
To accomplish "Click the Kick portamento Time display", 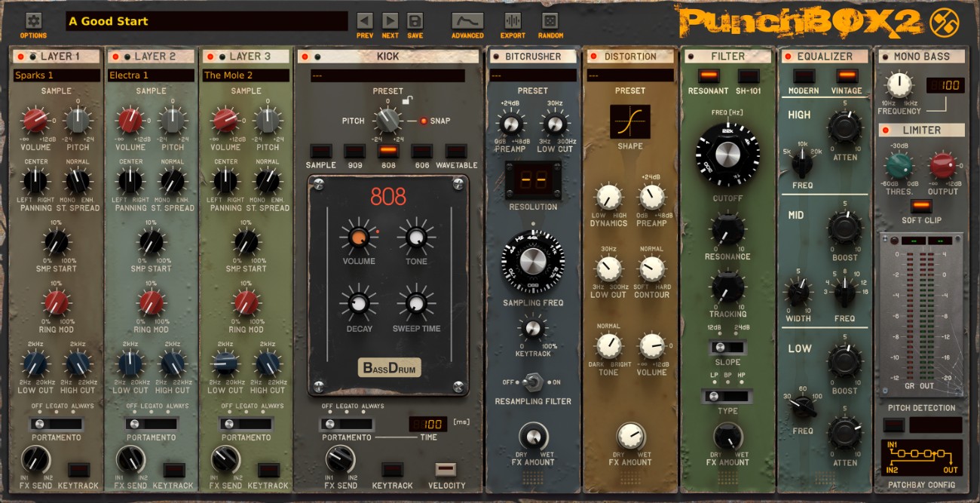I will click(x=428, y=424).
